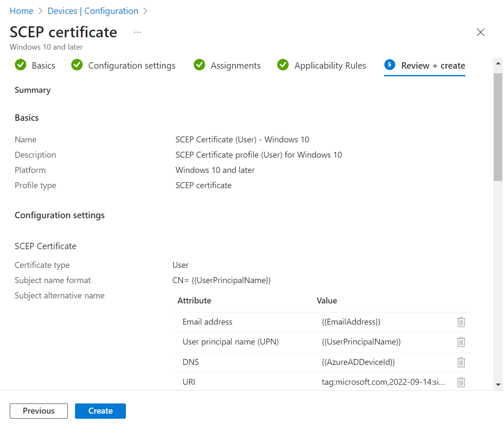This screenshot has height=431, width=504.
Task: Click the Attribute column header
Action: (194, 300)
